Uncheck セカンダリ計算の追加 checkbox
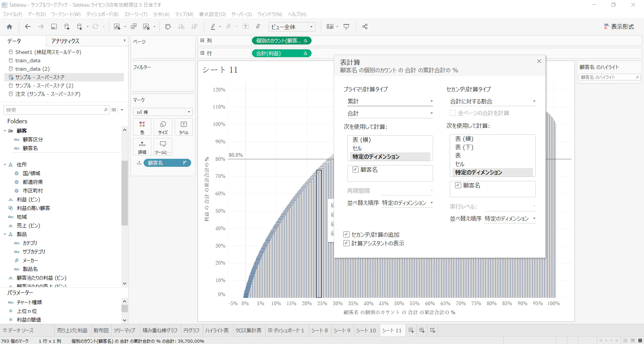 coord(346,234)
